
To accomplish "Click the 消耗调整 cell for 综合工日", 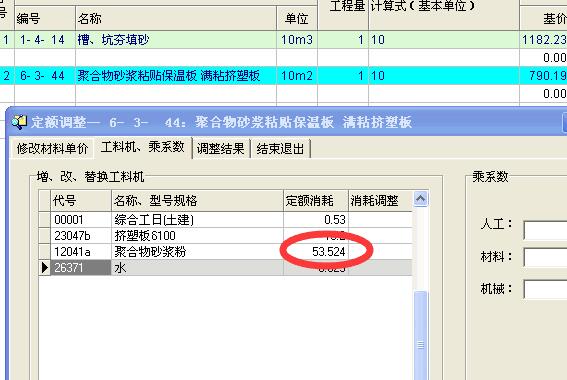I will pos(380,219).
